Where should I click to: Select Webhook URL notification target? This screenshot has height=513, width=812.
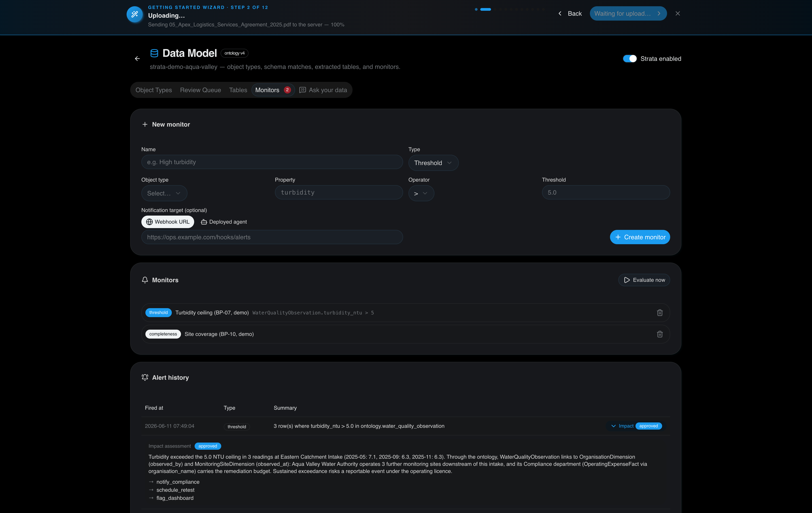[168, 222]
